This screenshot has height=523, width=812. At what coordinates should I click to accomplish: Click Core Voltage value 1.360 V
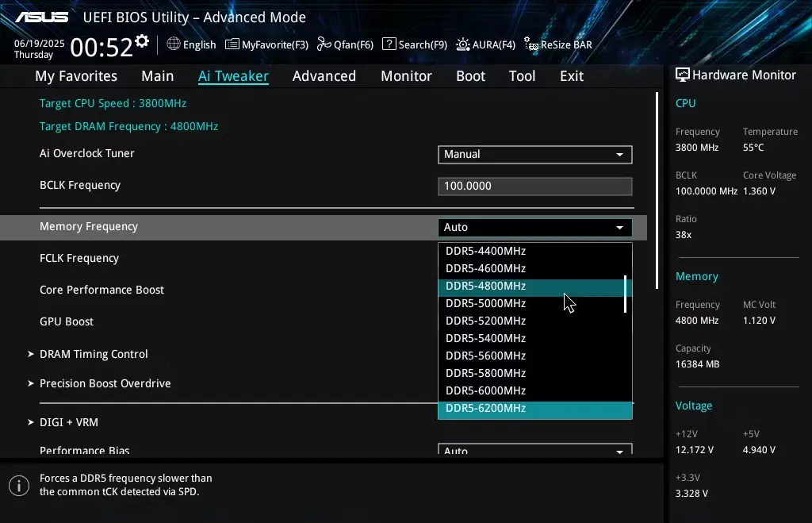click(759, 191)
